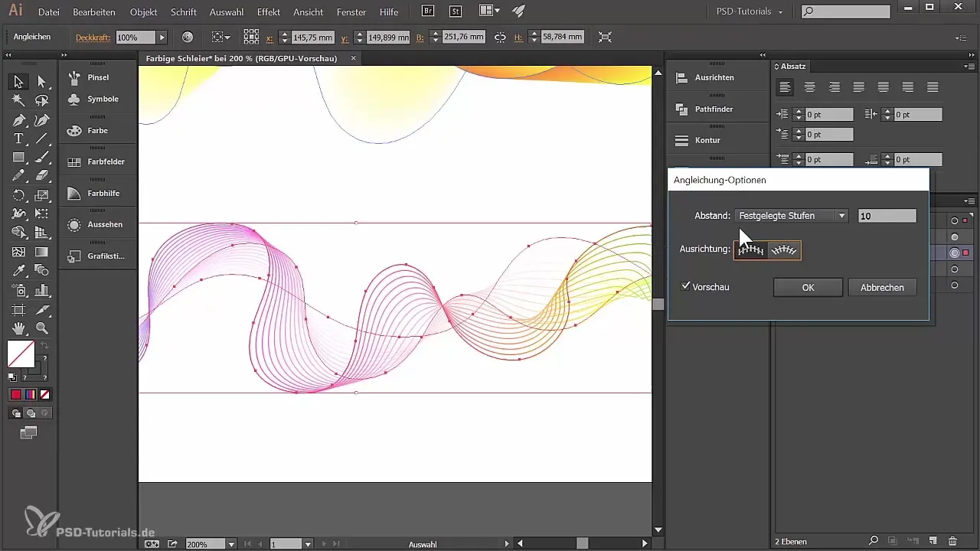Click the Fill color swatch in toolbar
This screenshot has width=980, height=551.
coord(21,354)
